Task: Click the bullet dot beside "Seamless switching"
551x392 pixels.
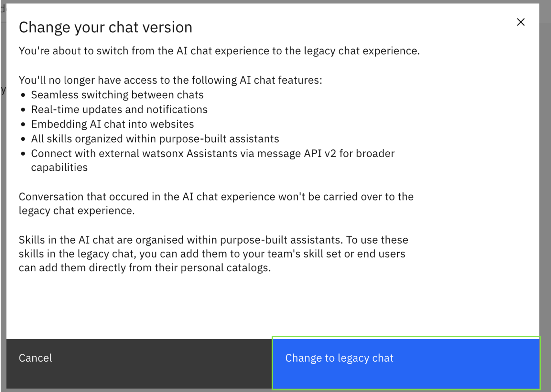Action: [x=23, y=95]
